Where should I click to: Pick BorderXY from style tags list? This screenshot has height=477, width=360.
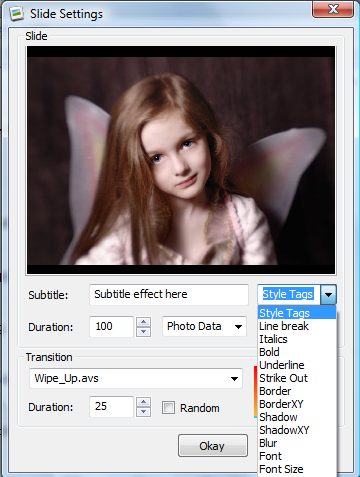coord(297,404)
